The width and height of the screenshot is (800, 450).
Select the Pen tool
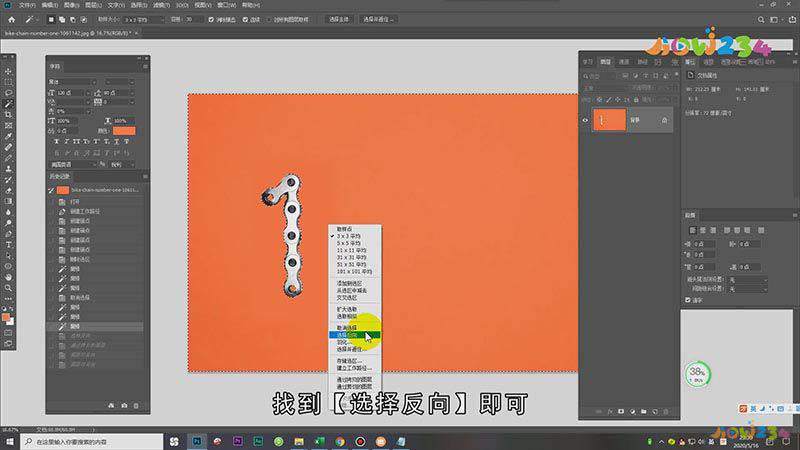[x=8, y=234]
